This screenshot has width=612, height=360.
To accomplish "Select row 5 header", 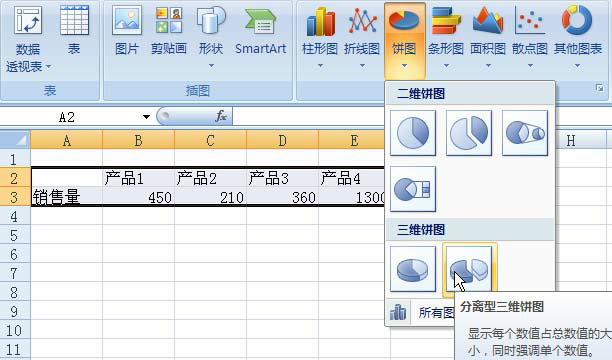I will (15, 235).
